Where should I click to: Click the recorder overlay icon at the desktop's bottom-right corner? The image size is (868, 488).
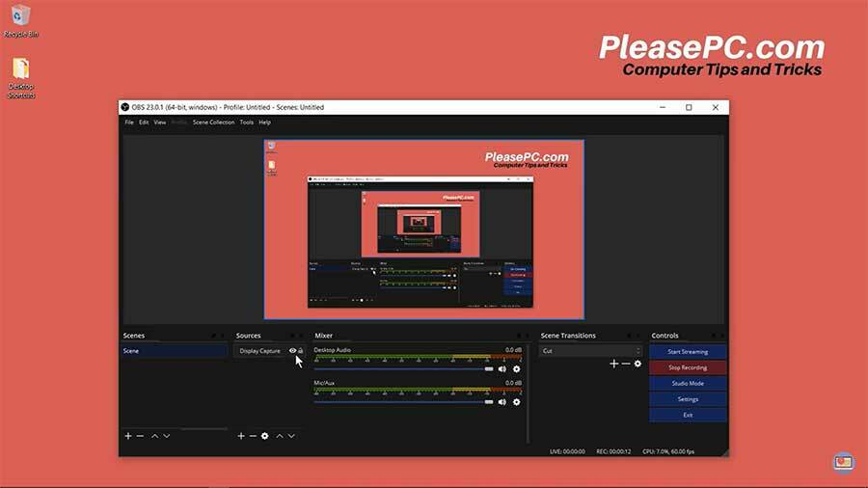(x=844, y=462)
